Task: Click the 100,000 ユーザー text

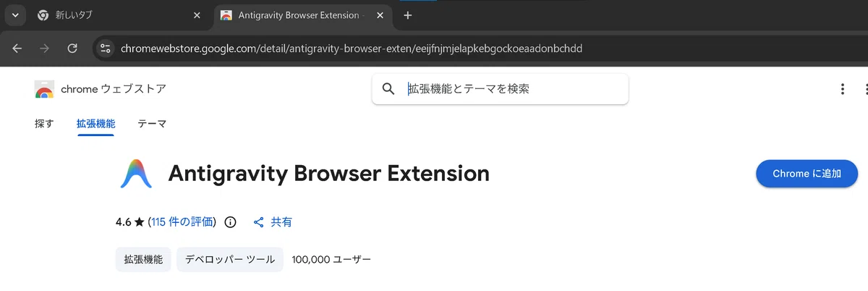Action: [x=331, y=259]
